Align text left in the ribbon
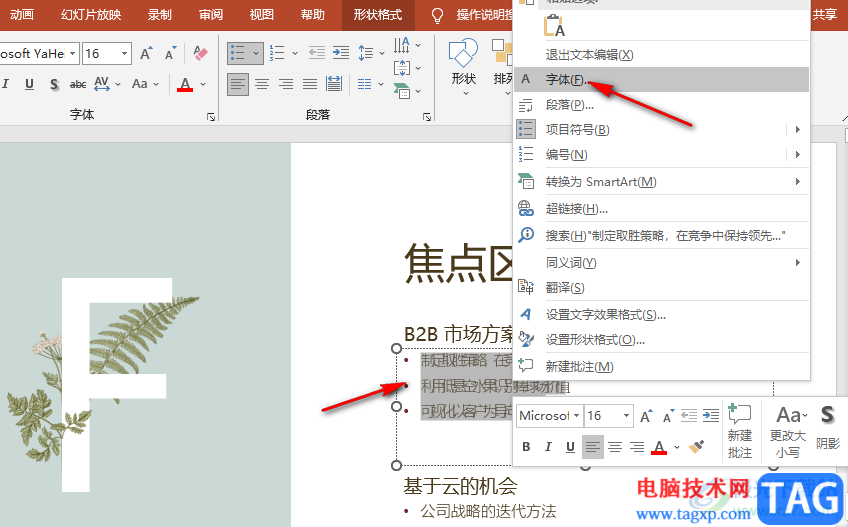This screenshot has height=527, width=848. [x=237, y=84]
